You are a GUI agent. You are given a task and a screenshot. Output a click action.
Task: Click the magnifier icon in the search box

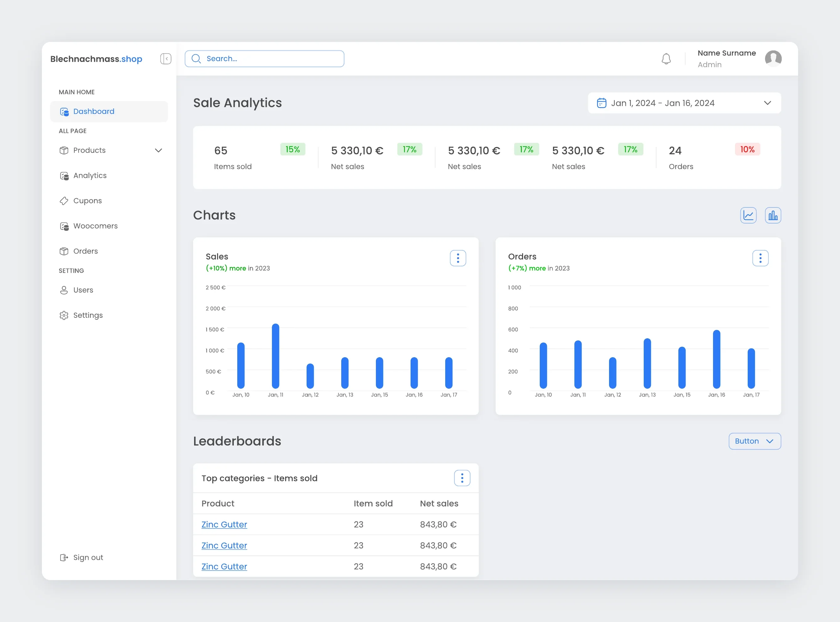(196, 59)
